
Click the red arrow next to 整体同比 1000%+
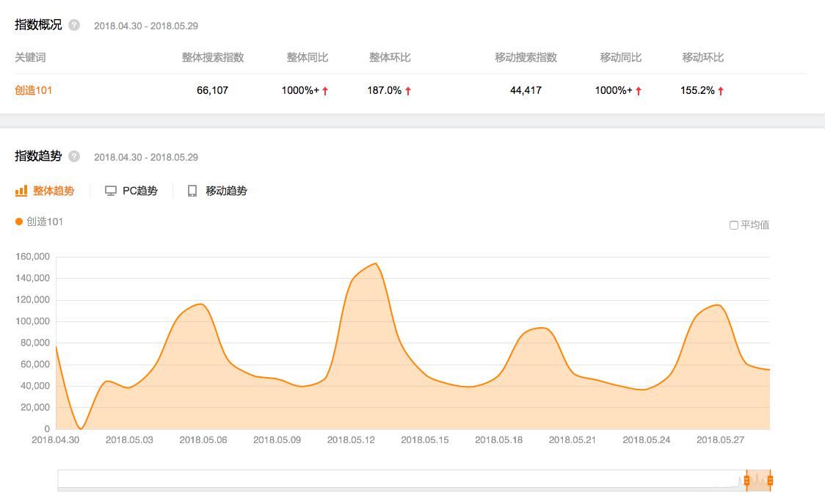click(x=325, y=91)
